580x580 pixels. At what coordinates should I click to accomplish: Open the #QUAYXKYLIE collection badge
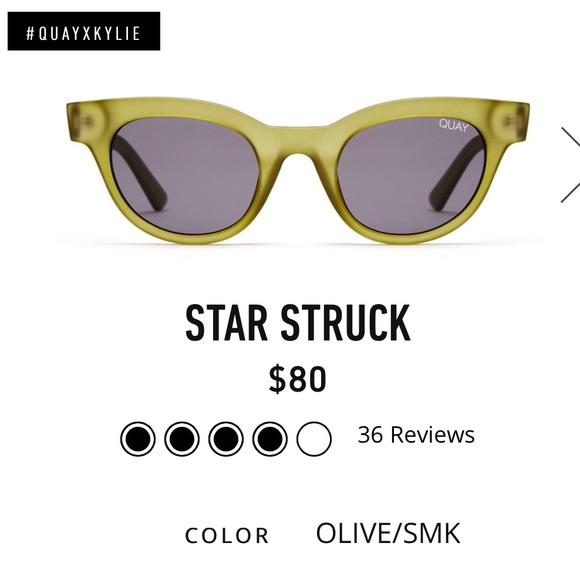pos(84,31)
